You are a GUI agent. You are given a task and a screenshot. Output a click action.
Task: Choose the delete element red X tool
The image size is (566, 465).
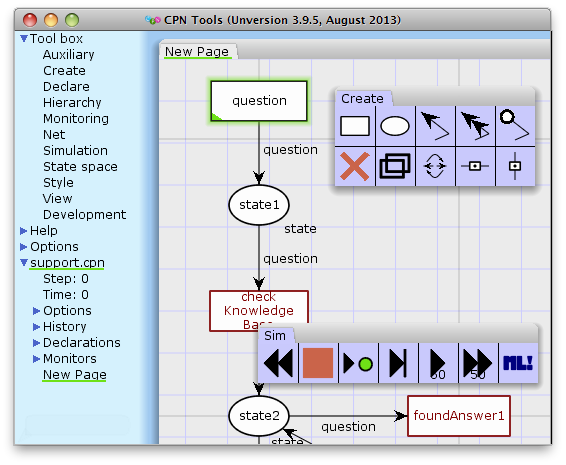tap(355, 166)
